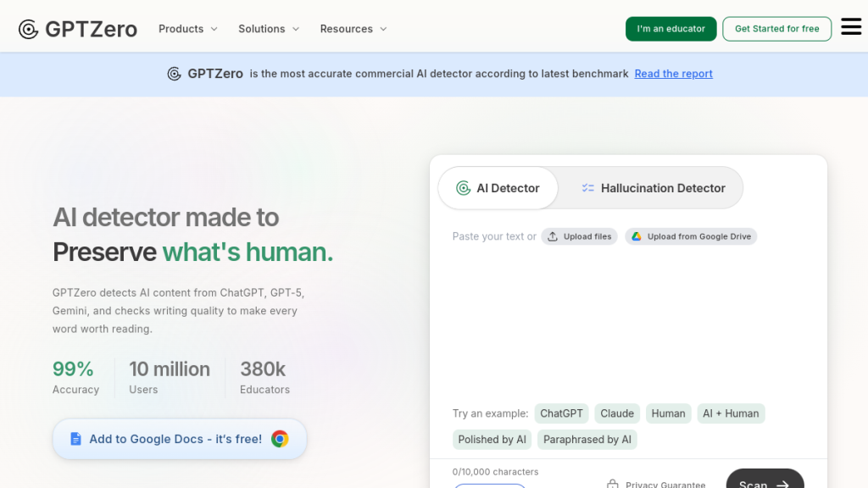Click the Google Docs document icon
Screen dimensions: 868x488
pos(75,439)
